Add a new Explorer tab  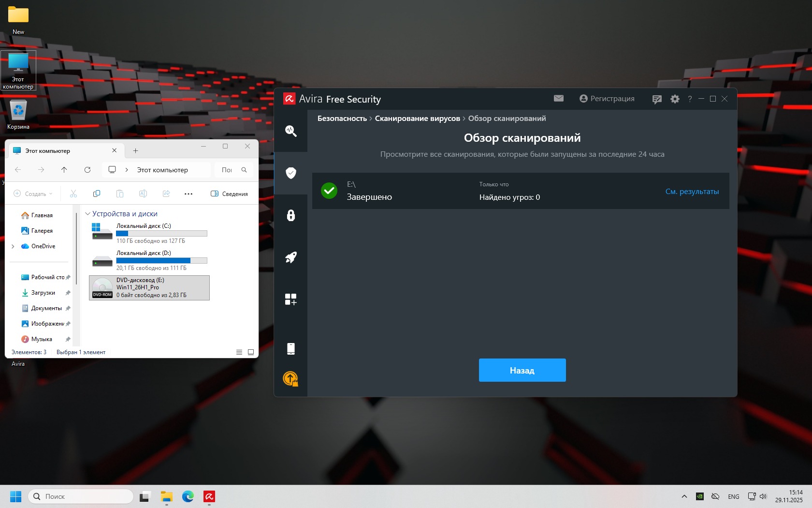click(136, 151)
